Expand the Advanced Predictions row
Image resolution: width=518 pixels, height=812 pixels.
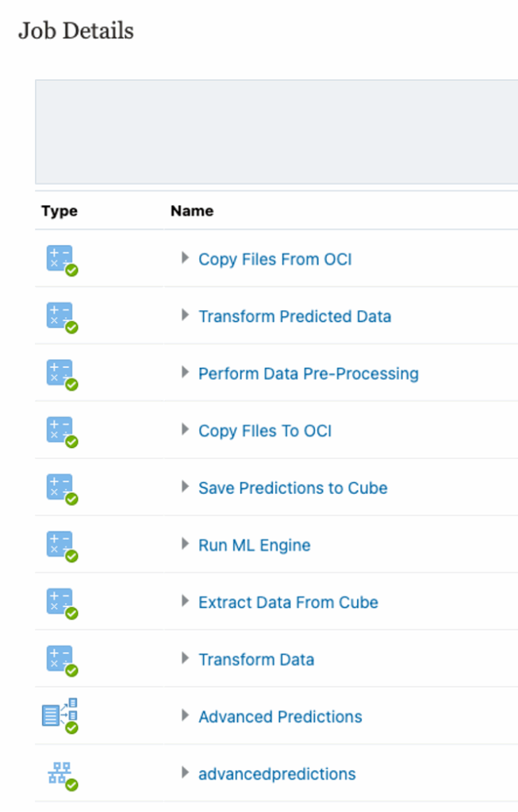[x=185, y=714]
